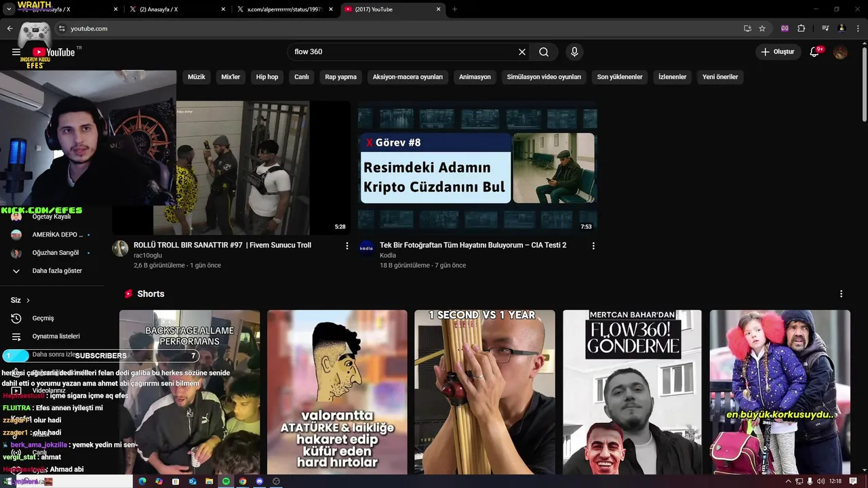Show hidden system tray icons

(x=788, y=481)
